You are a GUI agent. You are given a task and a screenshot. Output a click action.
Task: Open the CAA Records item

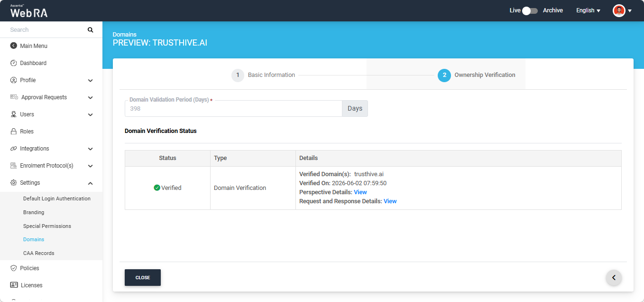(38, 253)
